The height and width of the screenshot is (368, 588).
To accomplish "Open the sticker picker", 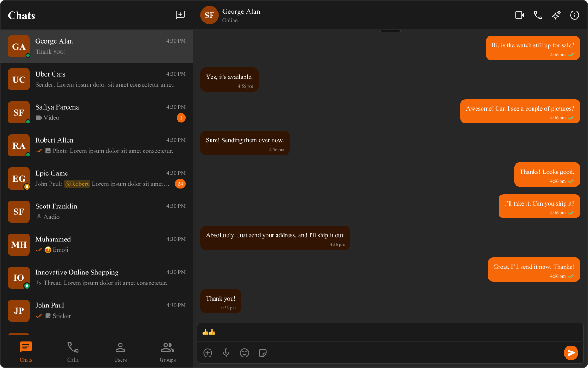I will (263, 353).
